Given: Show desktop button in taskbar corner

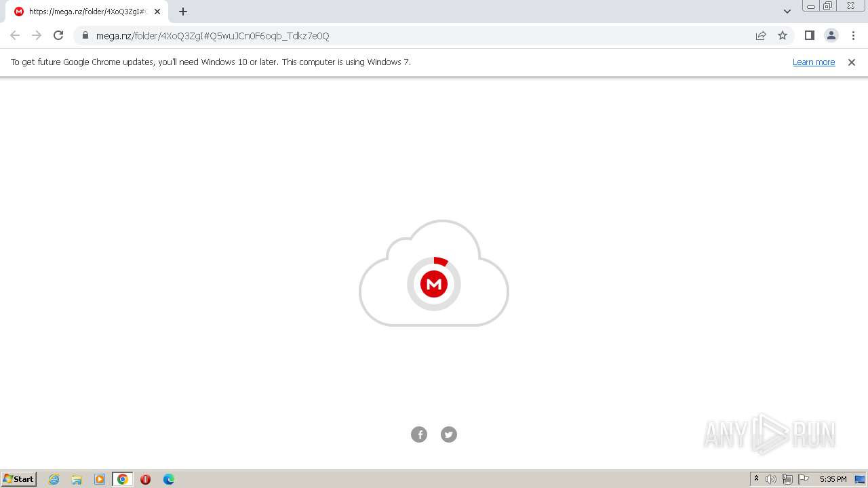Looking at the screenshot, I should pos(860,479).
